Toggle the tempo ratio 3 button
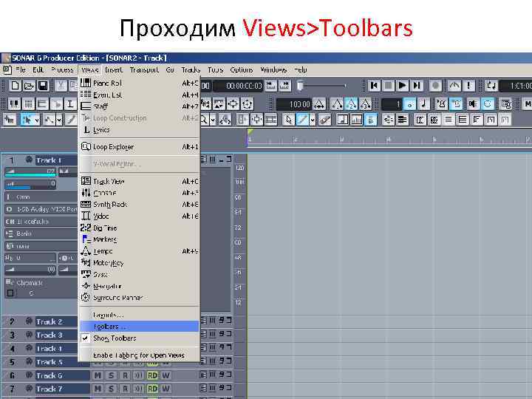The image size is (532, 399). coord(366,104)
